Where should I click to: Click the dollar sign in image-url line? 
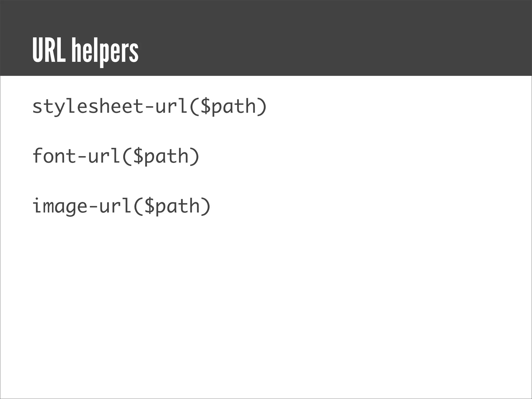coord(149,206)
